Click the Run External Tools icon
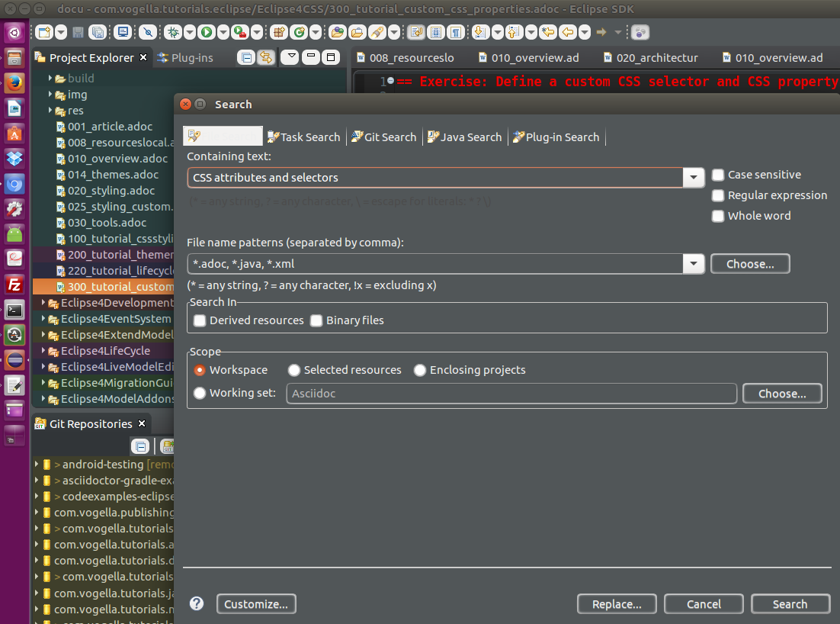The height and width of the screenshot is (624, 840). [241, 32]
